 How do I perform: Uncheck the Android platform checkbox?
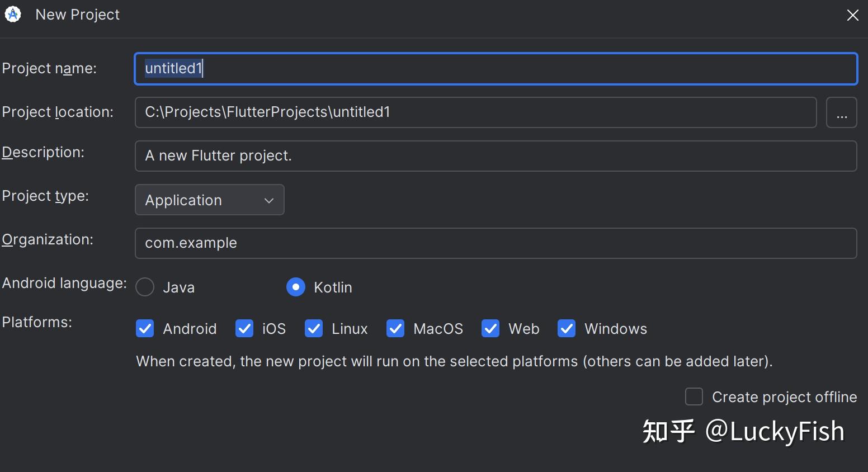pos(145,328)
